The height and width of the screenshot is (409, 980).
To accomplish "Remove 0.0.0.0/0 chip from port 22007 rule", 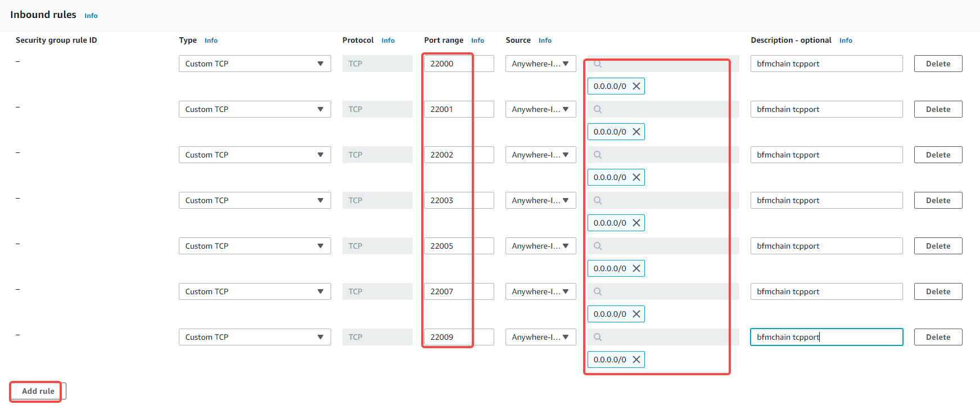I will click(x=636, y=314).
